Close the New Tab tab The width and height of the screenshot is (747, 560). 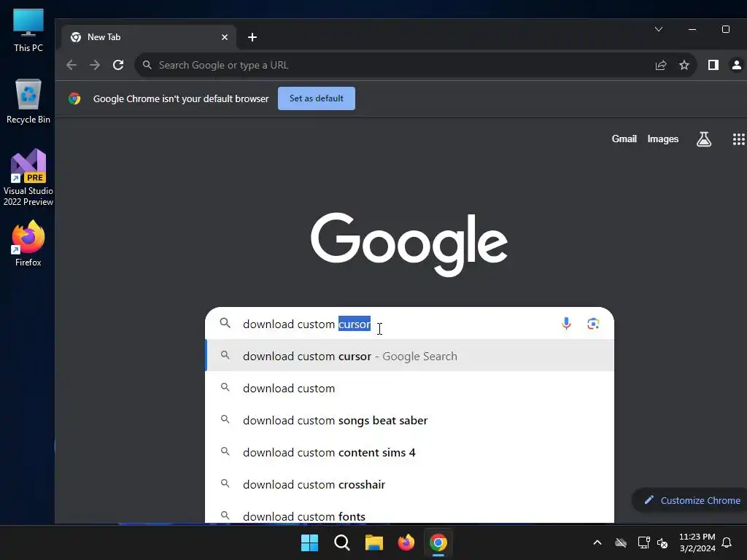coord(225,37)
